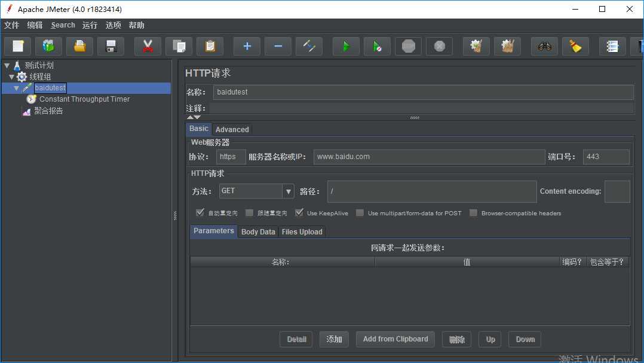The image size is (644, 363).
Task: Collapse the 测试计划 tree node
Action: pyautogui.click(x=7, y=65)
